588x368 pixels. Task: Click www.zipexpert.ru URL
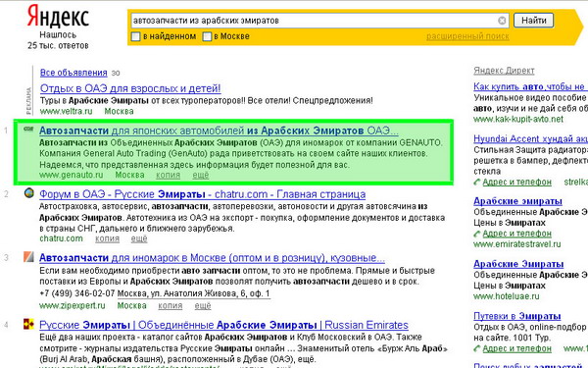tap(72, 305)
